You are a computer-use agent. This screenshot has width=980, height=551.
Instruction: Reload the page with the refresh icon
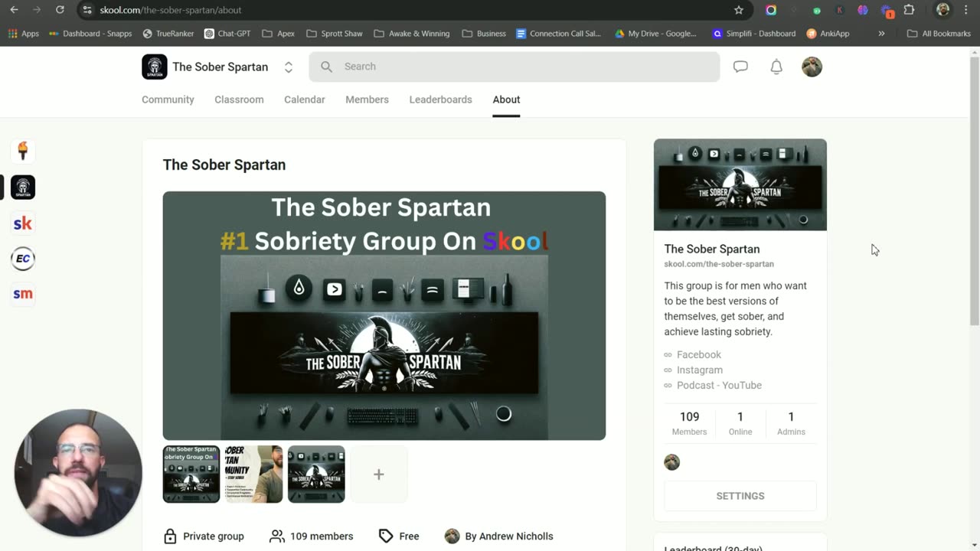tap(60, 10)
